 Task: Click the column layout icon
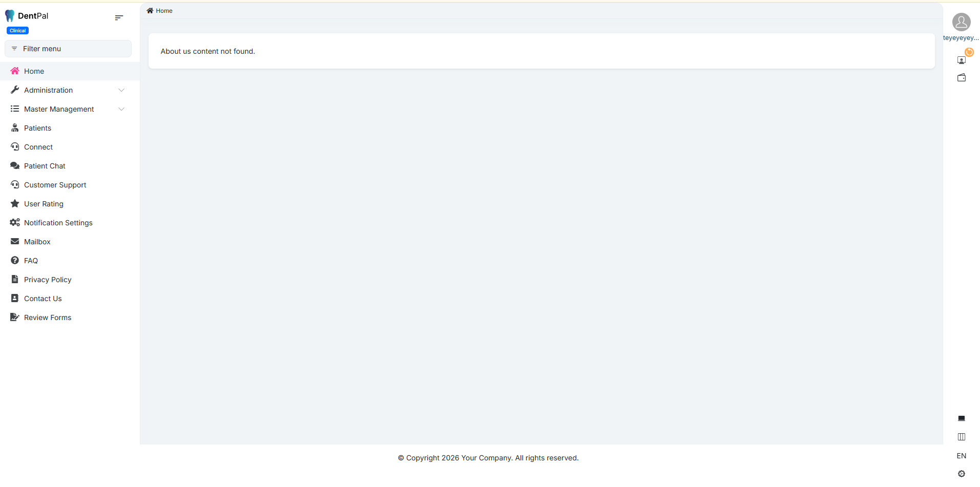[x=962, y=437]
